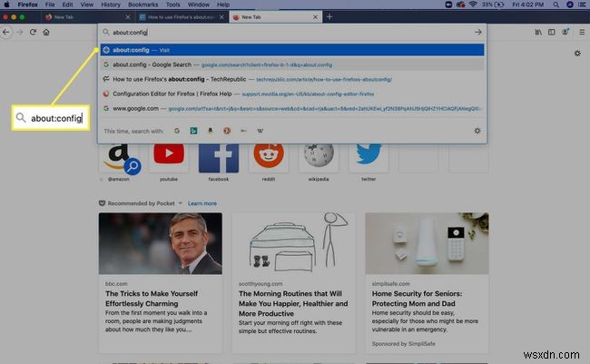Open the History menu

pos(111,5)
